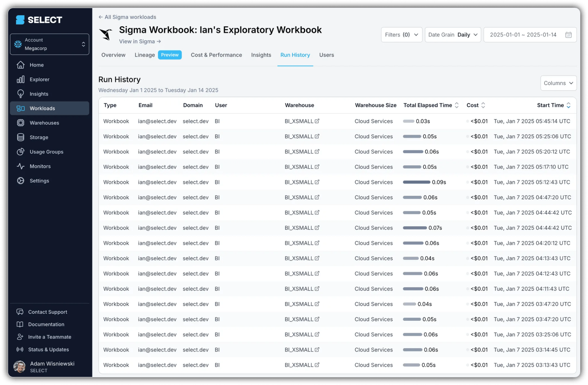Open the Columns dropdown
The image size is (588, 385).
558,83
